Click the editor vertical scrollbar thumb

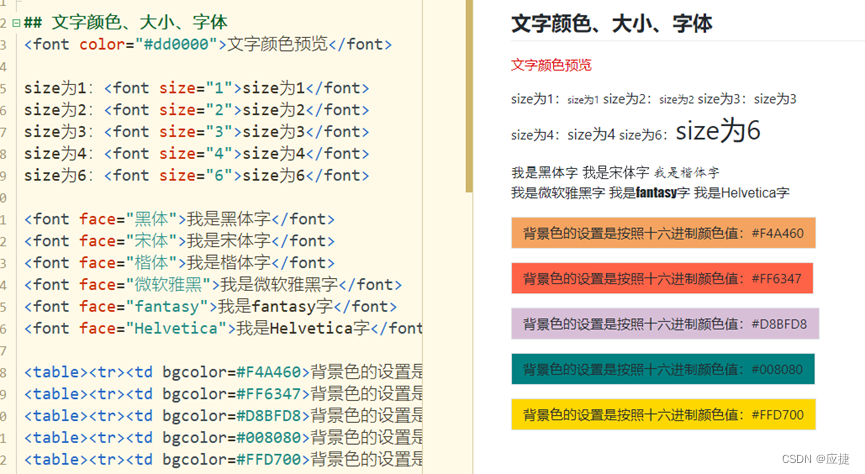click(469, 96)
